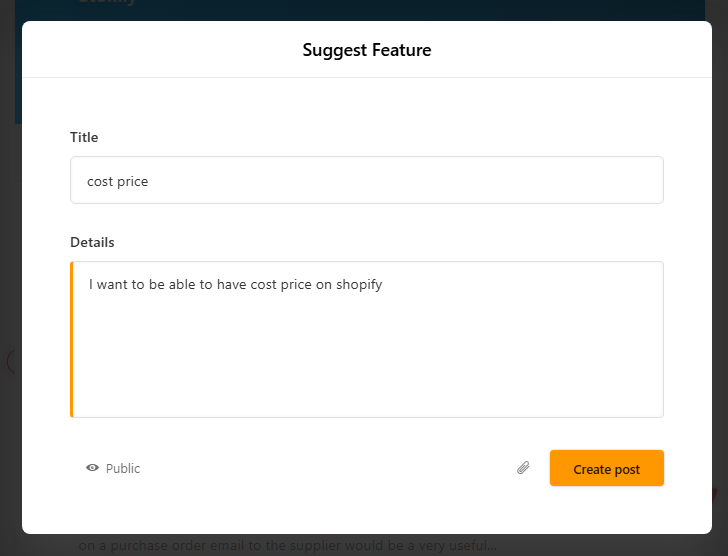Click orange accent bar on Details field
Image resolution: width=728 pixels, height=556 pixels.
72,339
